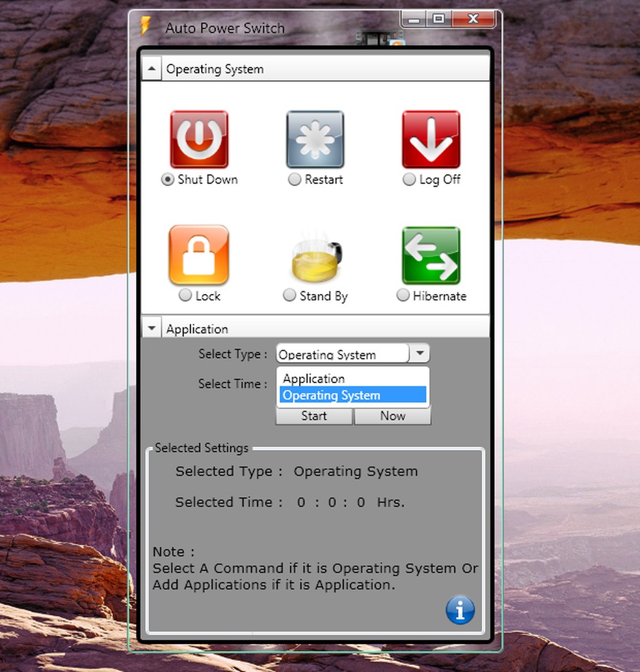Image resolution: width=640 pixels, height=672 pixels.
Task: Close the Auto Power Switch window
Action: click(473, 20)
